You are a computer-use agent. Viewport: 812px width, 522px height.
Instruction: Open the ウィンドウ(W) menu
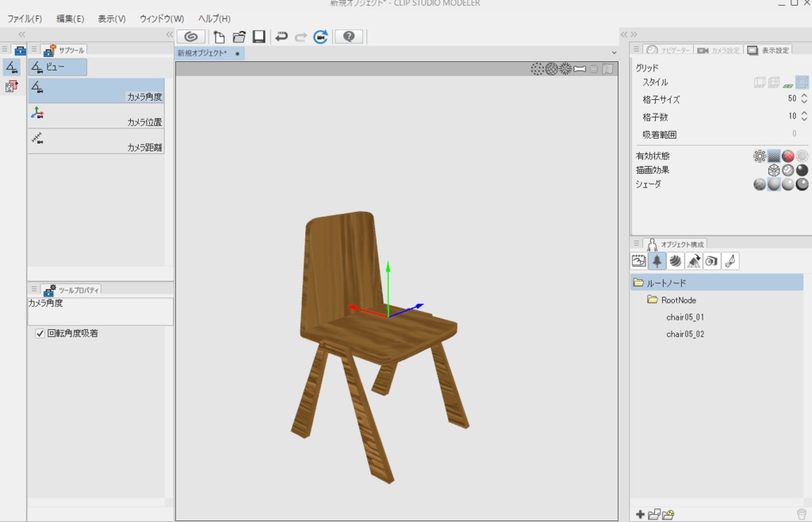click(162, 19)
